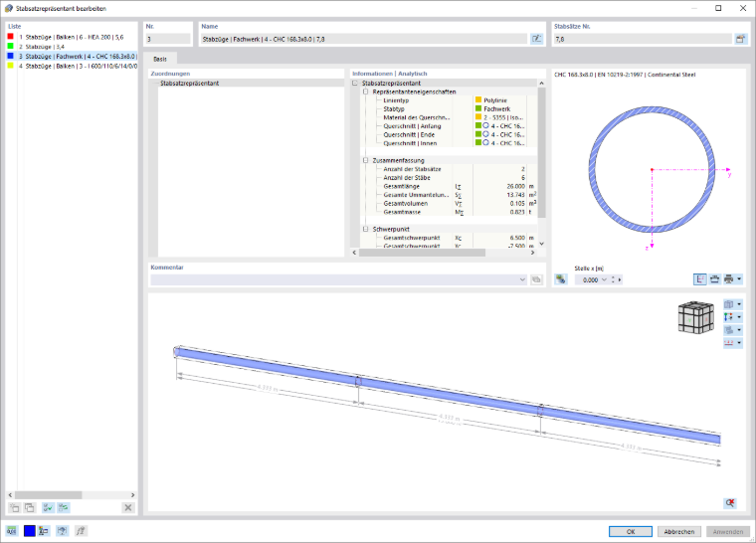Open dropdown next to axis orientation icon
This screenshot has width=756, height=543.
[739, 317]
